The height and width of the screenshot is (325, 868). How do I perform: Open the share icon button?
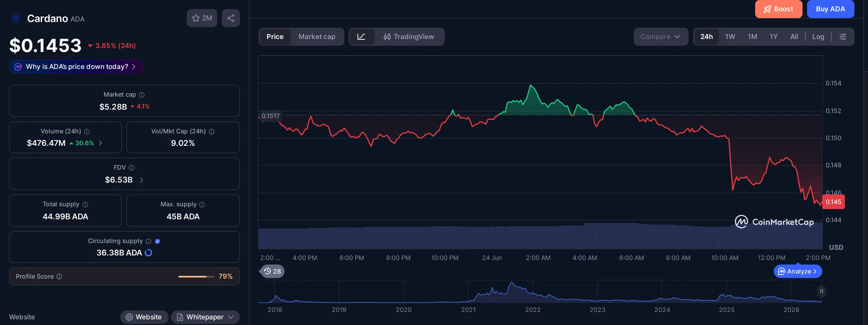(x=231, y=18)
